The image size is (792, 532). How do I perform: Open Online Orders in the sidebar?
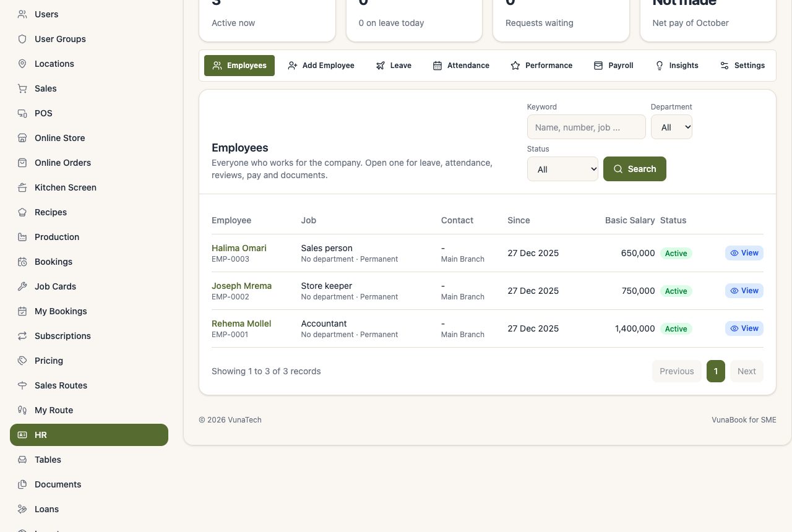tap(89, 163)
